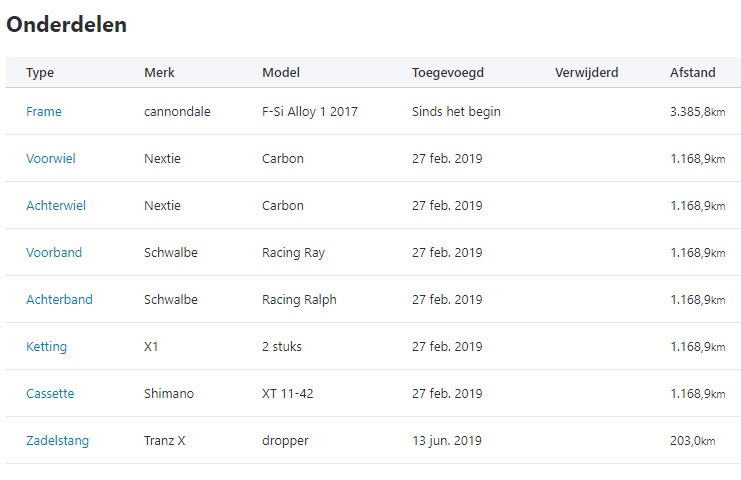741x480 pixels.
Task: Open the Achterband component link
Action: pyautogui.click(x=59, y=300)
